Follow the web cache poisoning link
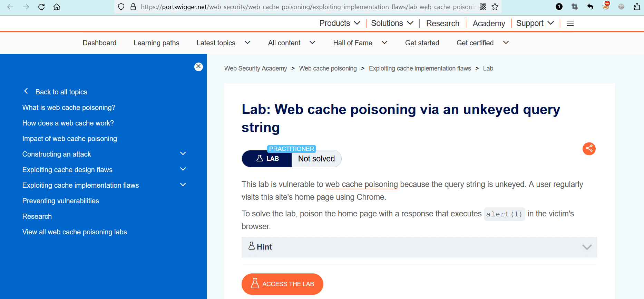The image size is (644, 299). [361, 185]
